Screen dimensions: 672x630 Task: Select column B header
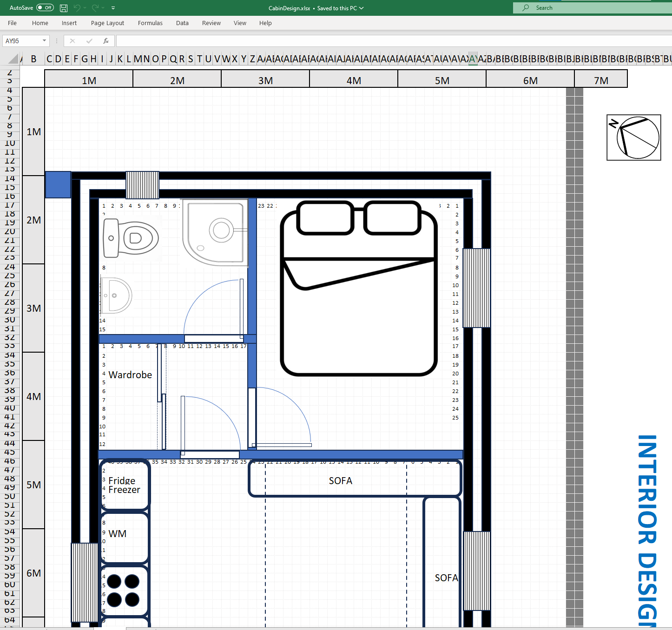coord(33,59)
